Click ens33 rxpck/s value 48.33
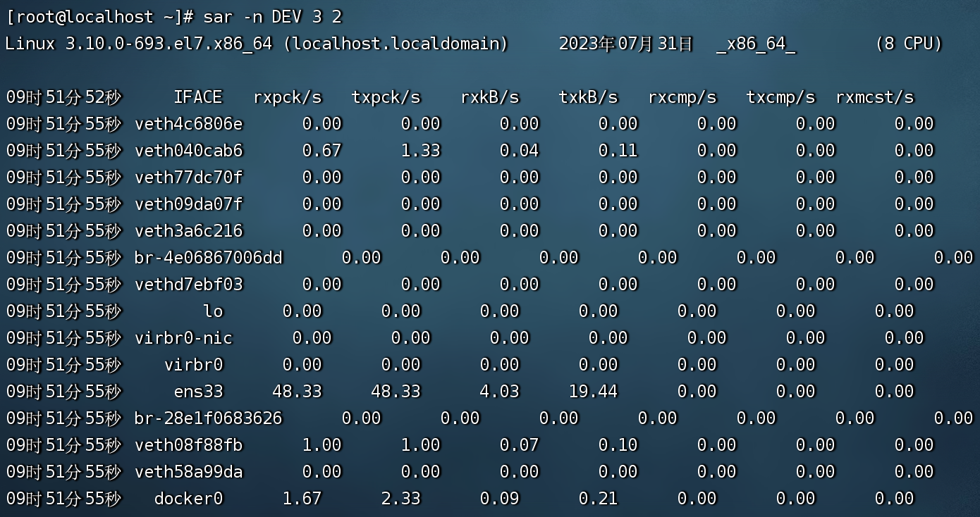This screenshot has width=980, height=517. pyautogui.click(x=298, y=392)
